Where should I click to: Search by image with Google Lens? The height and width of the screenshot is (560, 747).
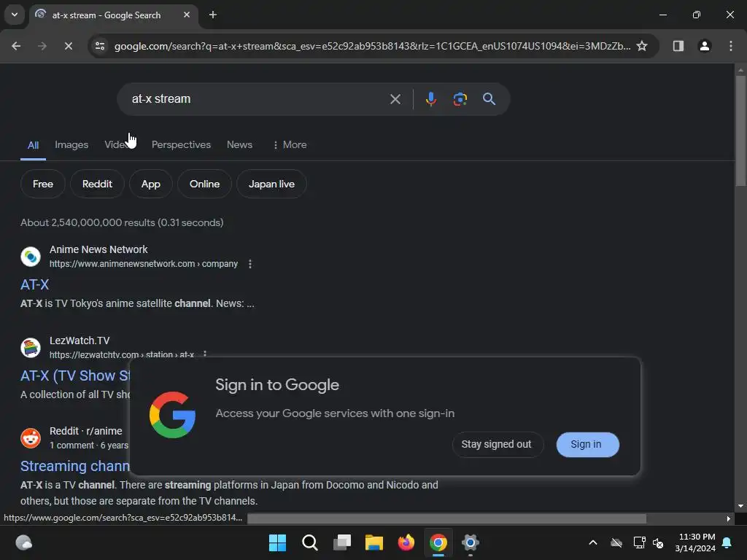[x=460, y=99]
